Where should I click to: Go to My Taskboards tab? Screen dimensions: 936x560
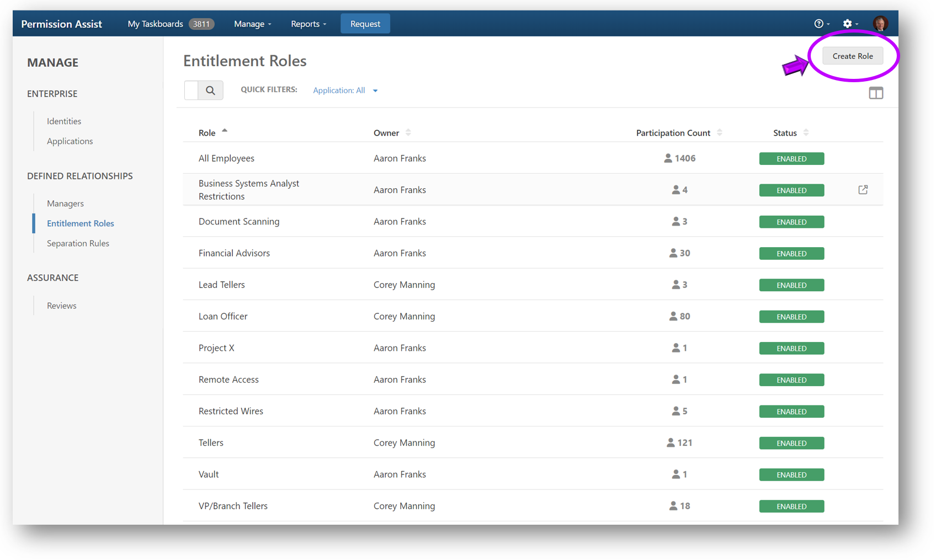pos(155,24)
